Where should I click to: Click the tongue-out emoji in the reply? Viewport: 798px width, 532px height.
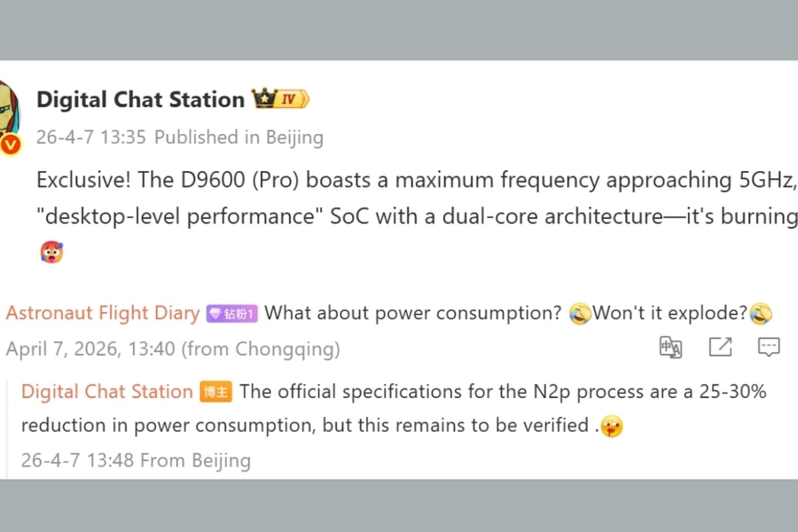pos(611,426)
